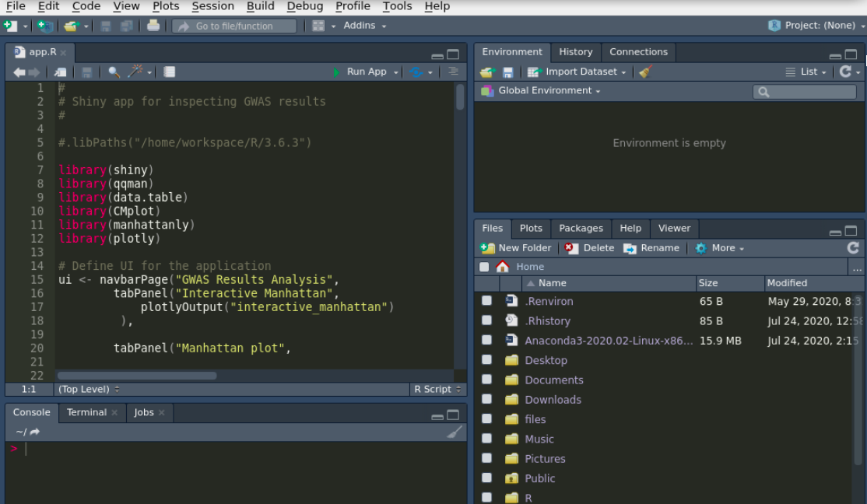Tick the checkbox for Documents folder
This screenshot has height=504, width=867.
486,380
